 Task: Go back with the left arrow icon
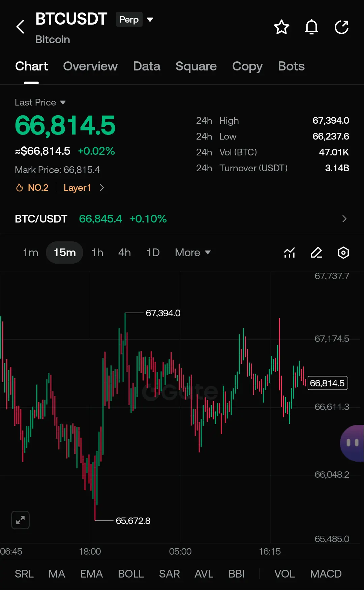[20, 27]
